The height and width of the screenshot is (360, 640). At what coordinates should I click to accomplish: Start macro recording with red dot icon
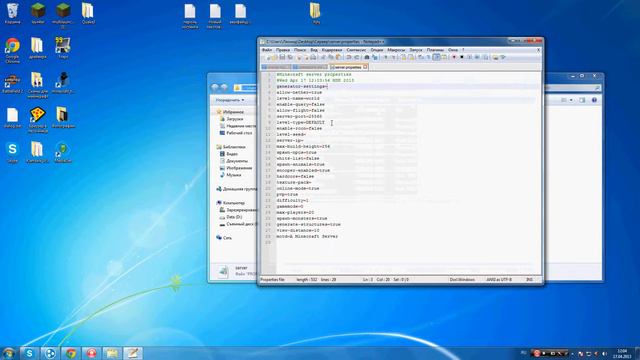pos(454,57)
